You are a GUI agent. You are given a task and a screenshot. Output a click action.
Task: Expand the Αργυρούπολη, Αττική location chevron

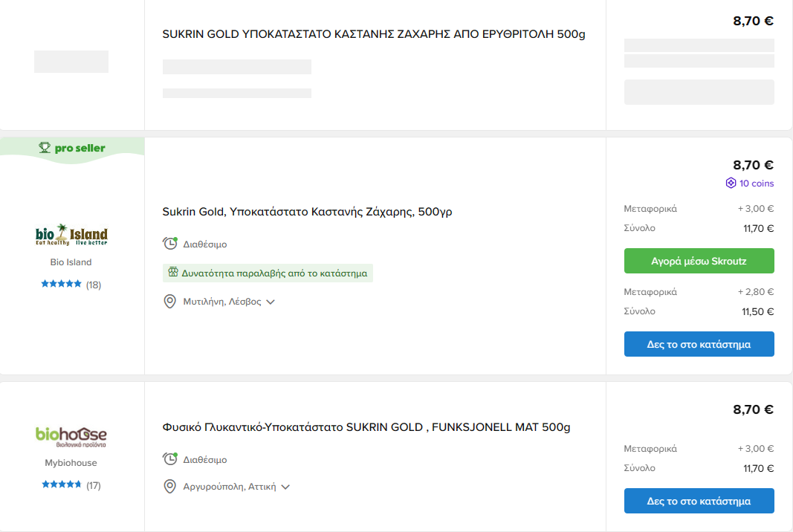click(x=285, y=487)
